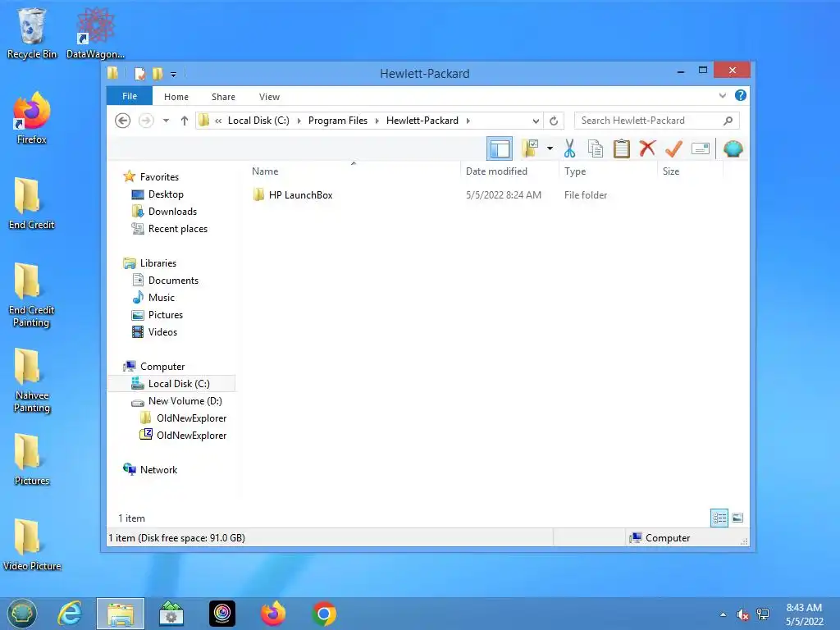The height and width of the screenshot is (630, 840).
Task: Select New Volume (D:) drive
Action: tap(185, 400)
